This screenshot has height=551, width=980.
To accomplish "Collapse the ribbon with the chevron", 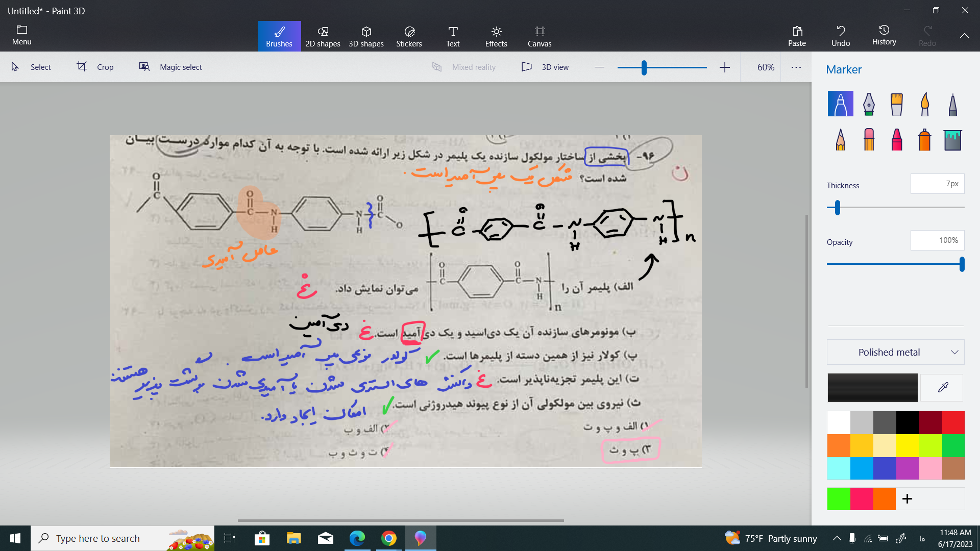I will coord(964,36).
